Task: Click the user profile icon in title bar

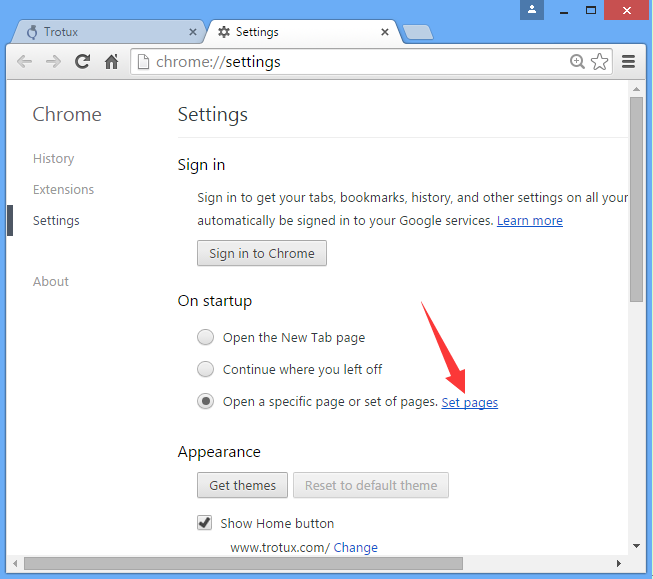Action: coord(532,10)
